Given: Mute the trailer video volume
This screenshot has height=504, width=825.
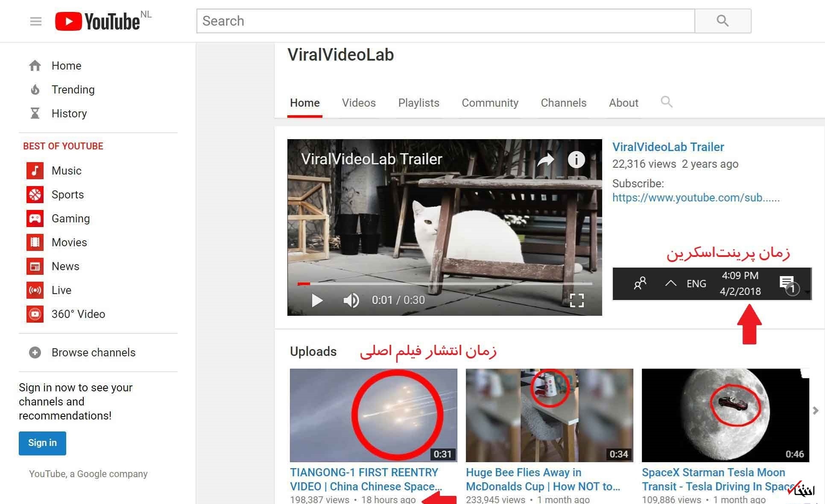Looking at the screenshot, I should coord(351,300).
